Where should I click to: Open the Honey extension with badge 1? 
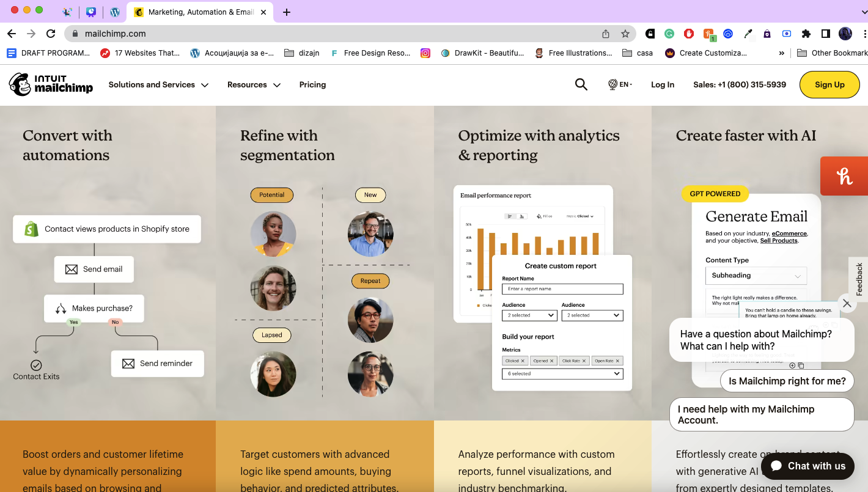click(x=708, y=35)
